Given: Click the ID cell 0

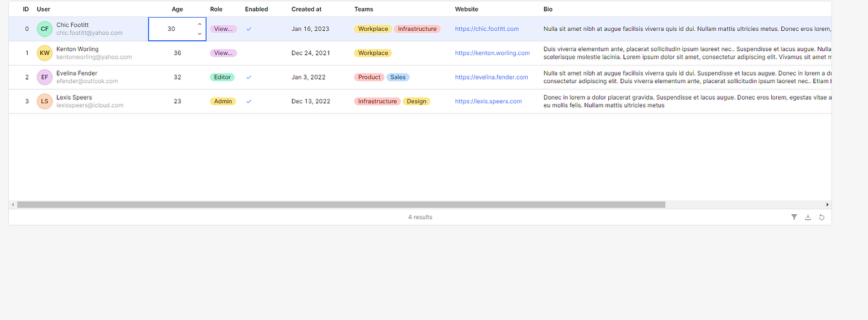Looking at the screenshot, I should tap(26, 29).
